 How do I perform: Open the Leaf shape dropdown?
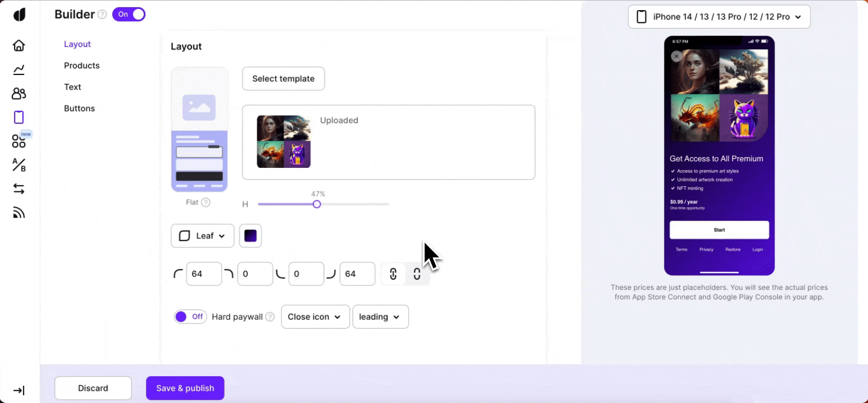coord(202,236)
